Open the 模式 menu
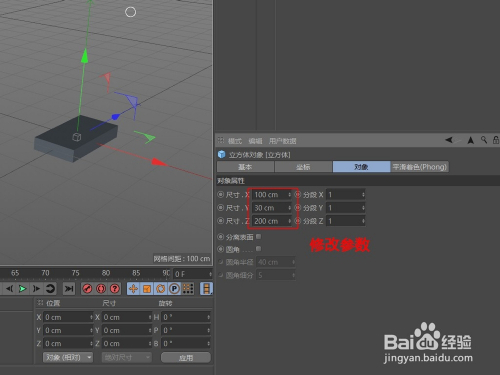 click(x=235, y=141)
